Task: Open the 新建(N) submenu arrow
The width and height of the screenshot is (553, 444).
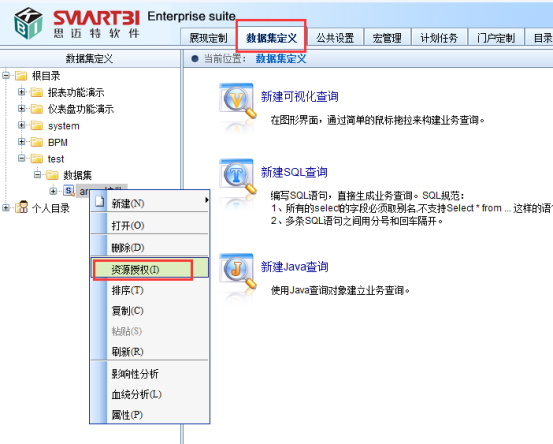Action: pyautogui.click(x=206, y=200)
